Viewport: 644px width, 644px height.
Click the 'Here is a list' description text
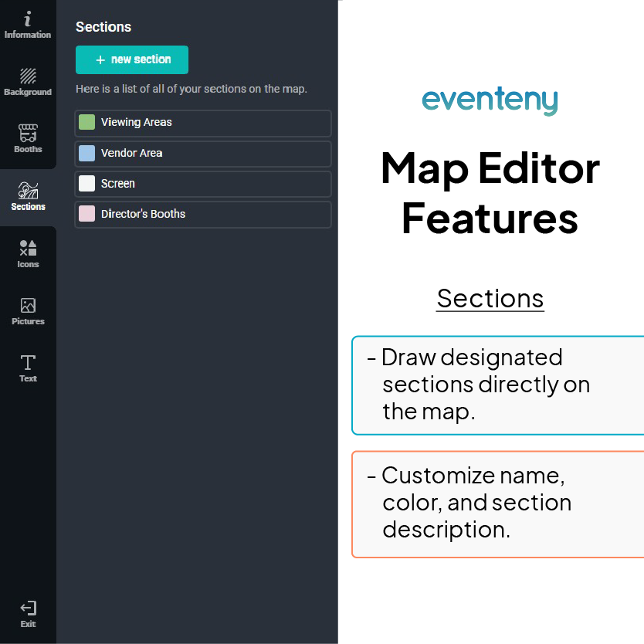pyautogui.click(x=192, y=89)
